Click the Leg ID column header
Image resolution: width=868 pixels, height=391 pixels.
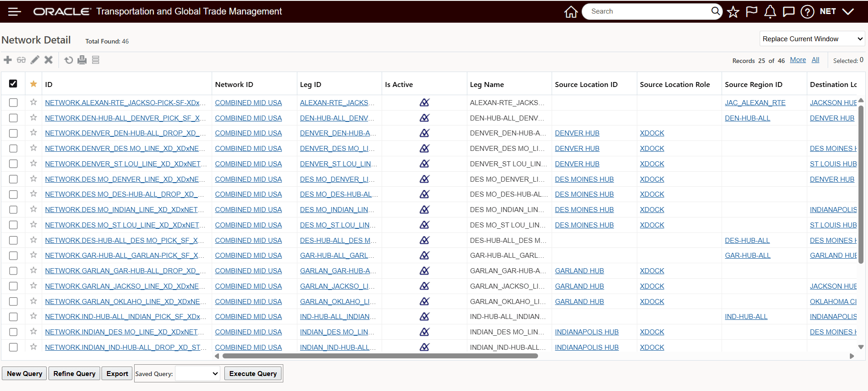pyautogui.click(x=310, y=84)
